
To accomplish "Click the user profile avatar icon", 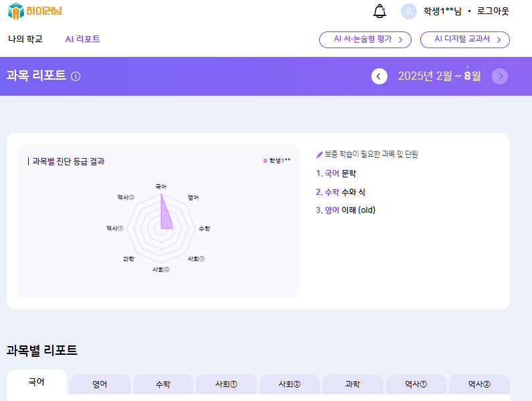I will (x=409, y=11).
